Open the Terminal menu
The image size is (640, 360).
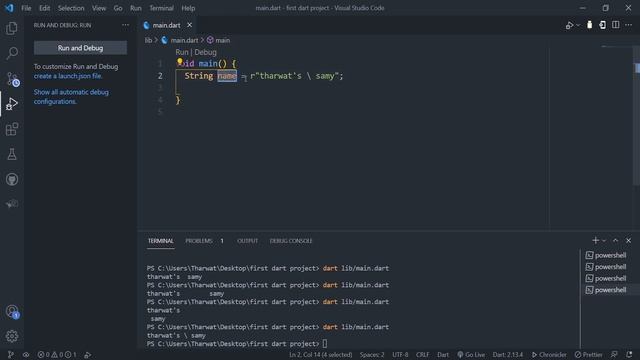(161, 8)
